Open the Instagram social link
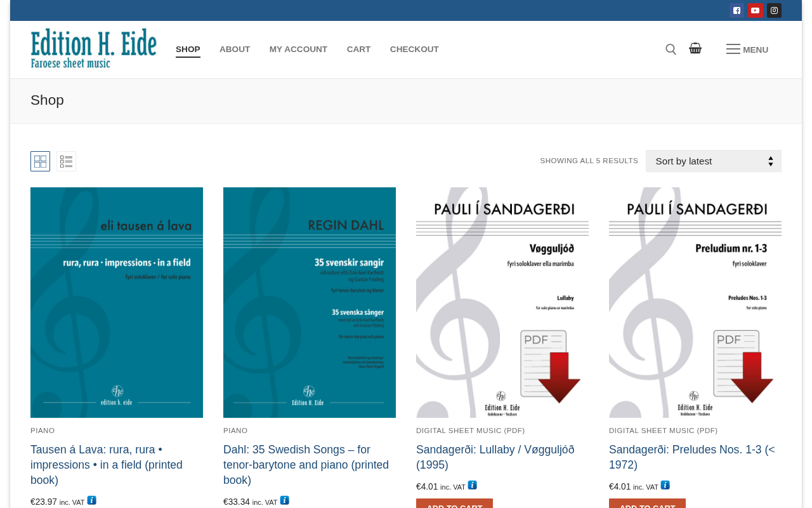 774,10
